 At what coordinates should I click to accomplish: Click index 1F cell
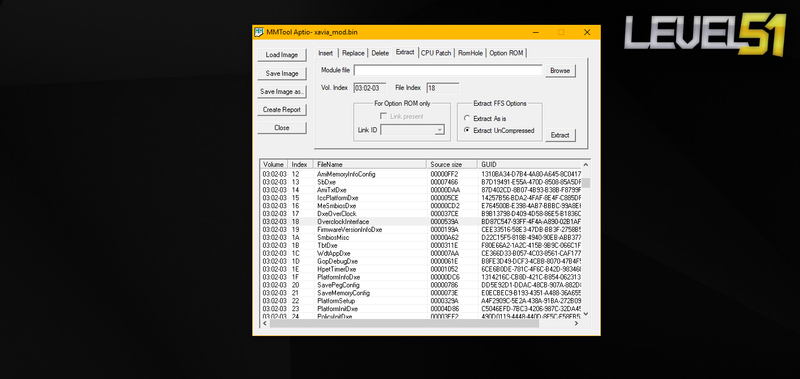295,277
